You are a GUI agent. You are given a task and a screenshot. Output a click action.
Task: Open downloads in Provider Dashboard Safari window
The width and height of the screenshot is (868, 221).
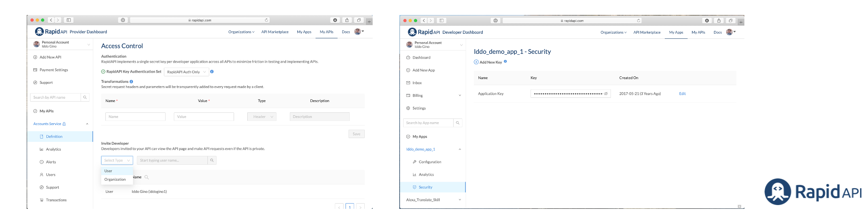[x=335, y=20]
